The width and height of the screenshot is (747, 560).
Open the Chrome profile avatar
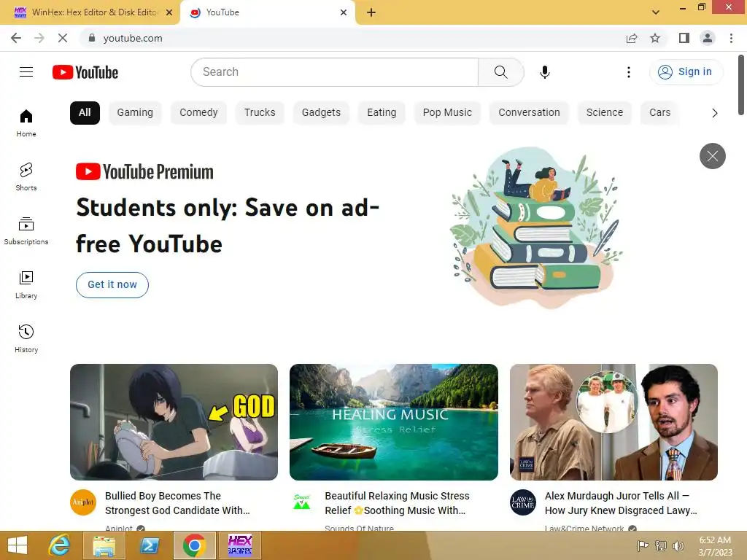tap(708, 38)
